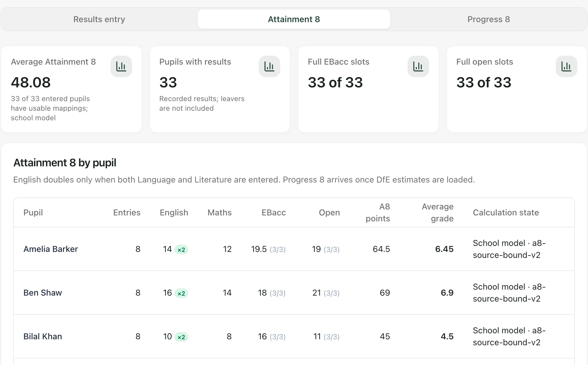This screenshot has height=365, width=588.
Task: Click the x2 badge in Bilal Khan's row
Action: (181, 337)
